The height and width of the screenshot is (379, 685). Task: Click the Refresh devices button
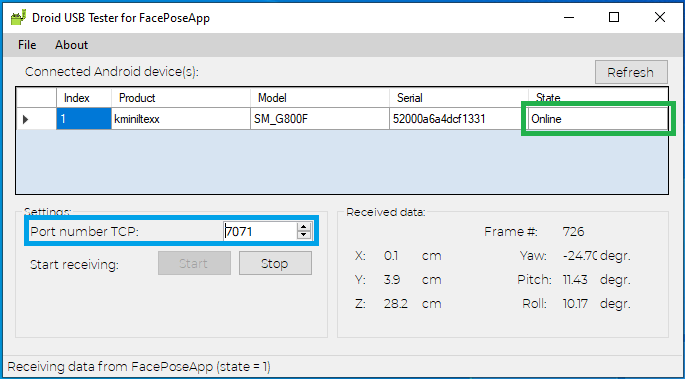[x=631, y=72]
